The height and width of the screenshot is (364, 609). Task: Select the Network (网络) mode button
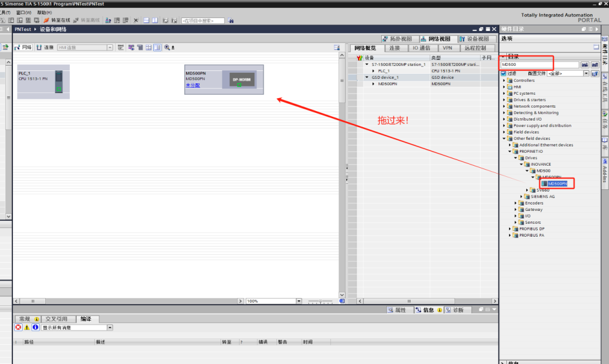coord(23,47)
